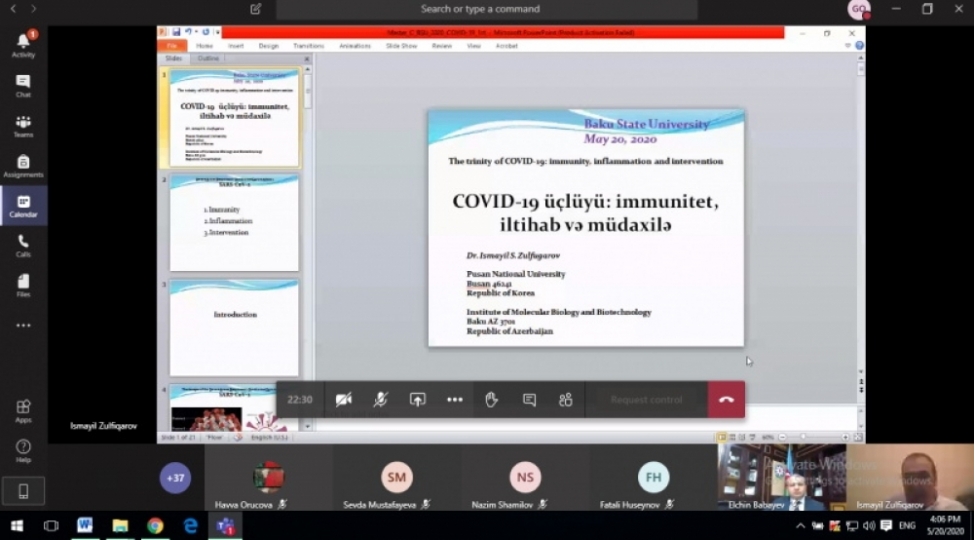The width and height of the screenshot is (975, 540).
Task: Switch to the Slides pane tab
Action: point(173,58)
